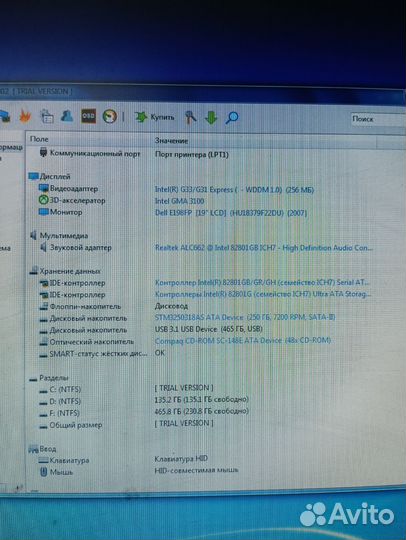Click the Поле column header
406x540 pixels.
tap(89, 139)
